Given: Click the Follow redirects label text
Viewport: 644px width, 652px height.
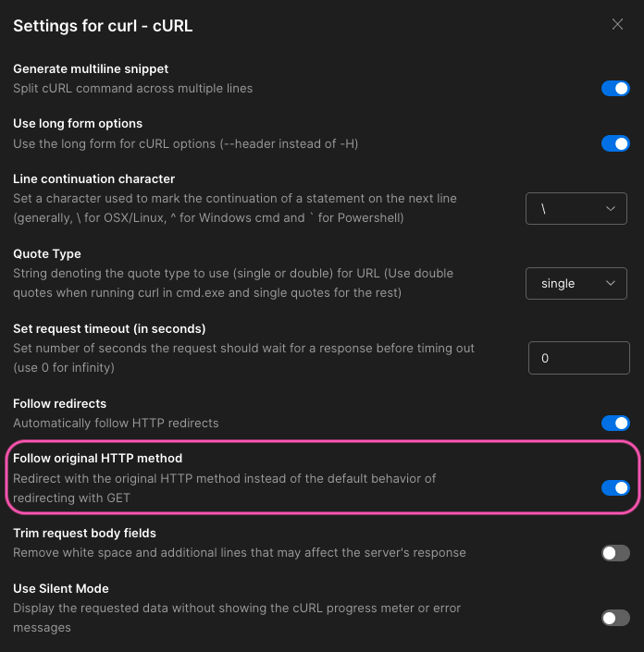Looking at the screenshot, I should coord(59,404).
